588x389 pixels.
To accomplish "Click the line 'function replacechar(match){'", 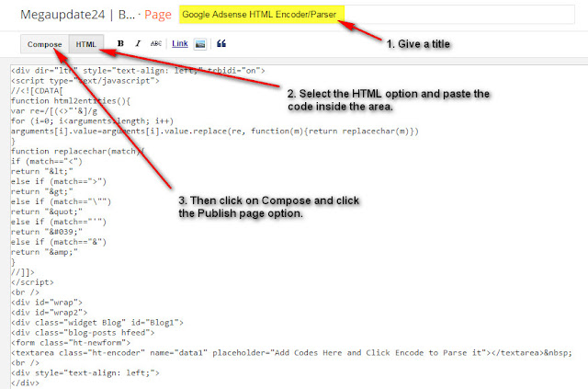I will pyautogui.click(x=77, y=152).
